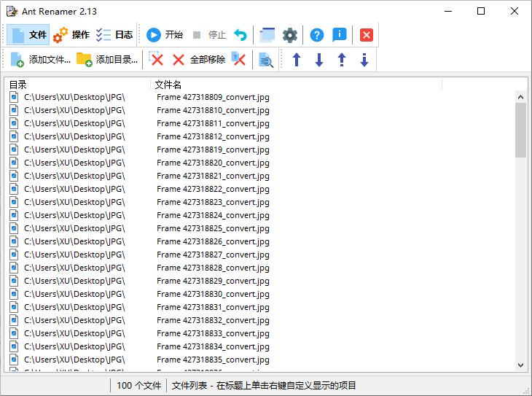Select Frame 427318828_convert.jpg
This screenshot has width=532, height=396.
[x=213, y=268]
